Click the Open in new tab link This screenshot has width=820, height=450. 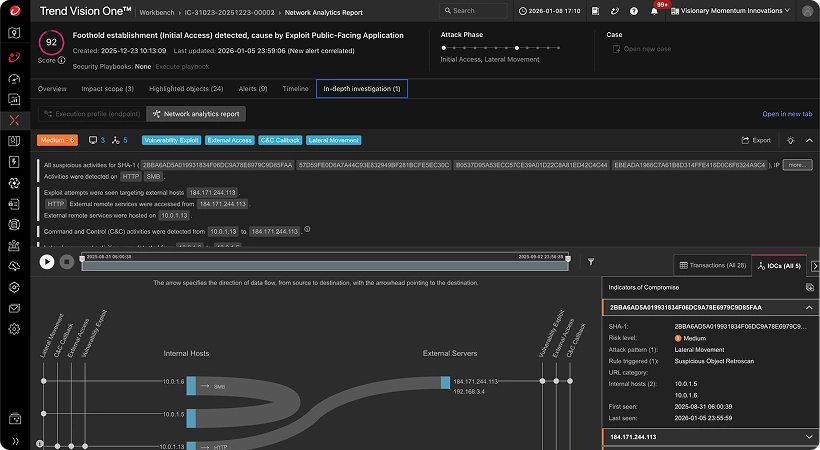(x=787, y=114)
